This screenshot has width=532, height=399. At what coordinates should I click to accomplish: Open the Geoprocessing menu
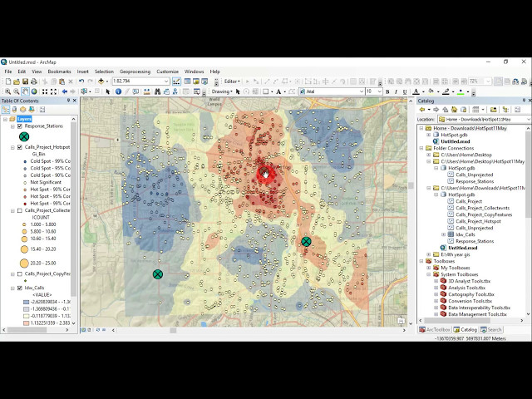tap(135, 71)
